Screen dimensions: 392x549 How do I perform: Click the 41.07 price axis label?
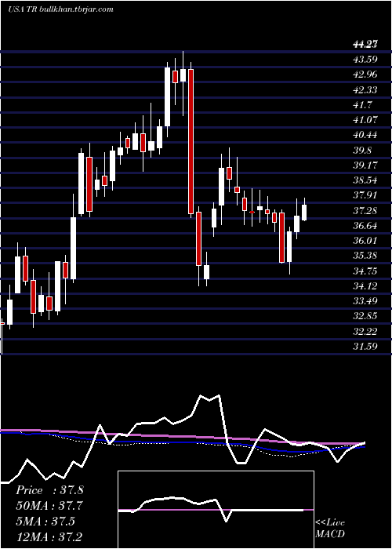(365, 120)
